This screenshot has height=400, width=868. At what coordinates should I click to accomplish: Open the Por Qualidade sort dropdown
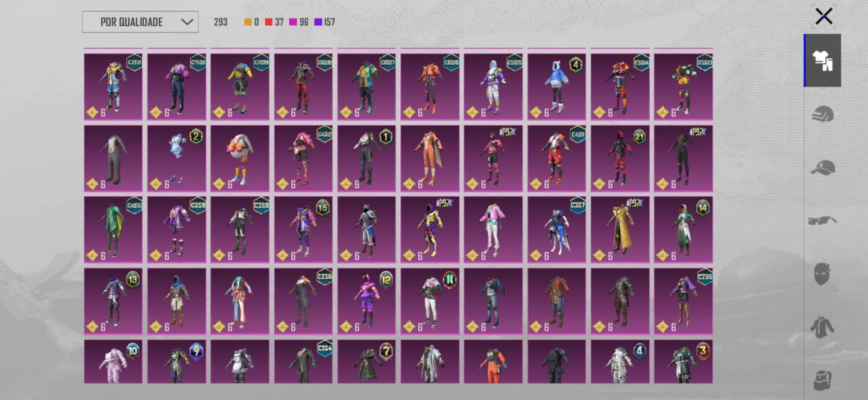tap(140, 22)
